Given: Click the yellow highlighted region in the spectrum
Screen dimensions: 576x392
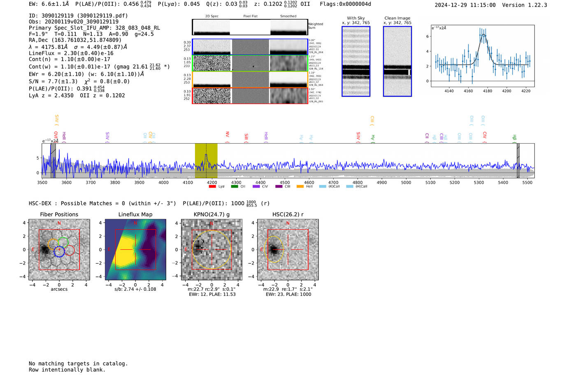Looking at the screenshot, I should pyautogui.click(x=206, y=161).
